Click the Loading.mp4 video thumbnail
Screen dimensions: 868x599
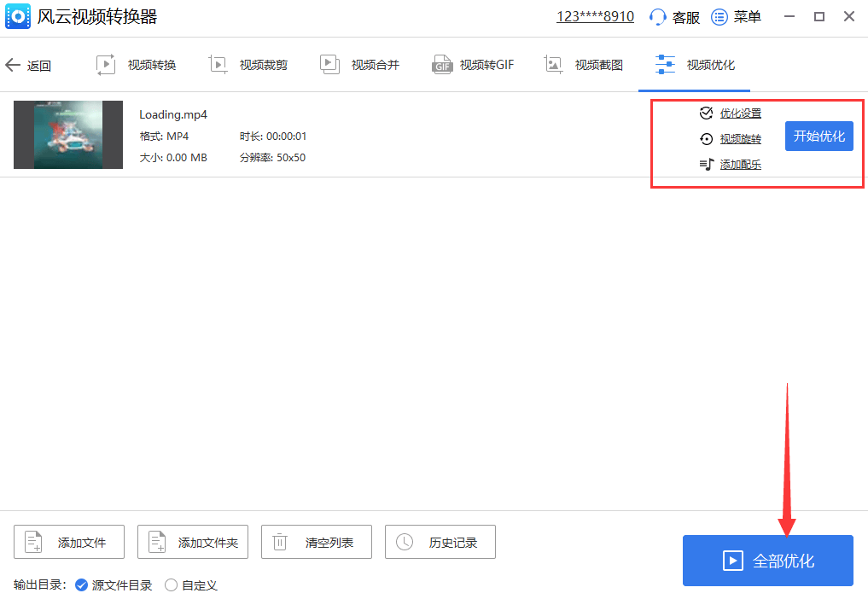click(68, 135)
